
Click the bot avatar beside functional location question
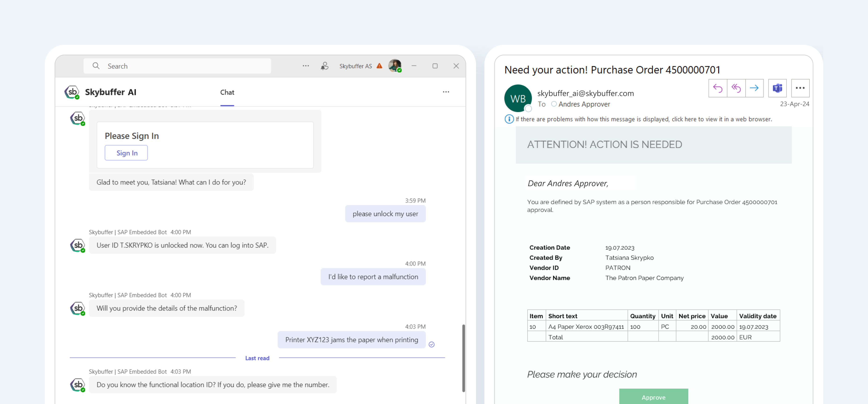[78, 385]
